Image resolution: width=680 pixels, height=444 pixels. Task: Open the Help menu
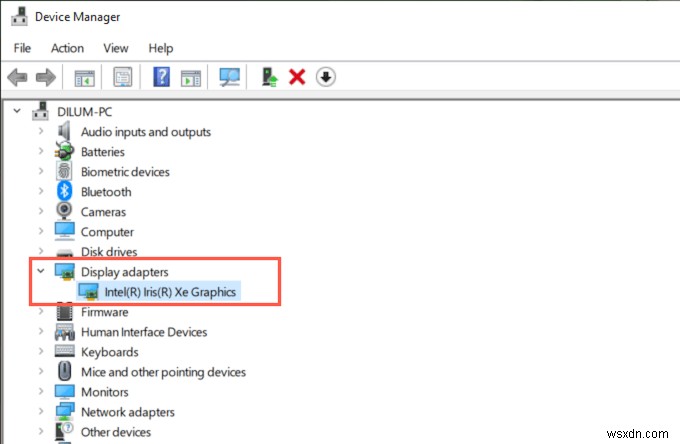(x=161, y=48)
